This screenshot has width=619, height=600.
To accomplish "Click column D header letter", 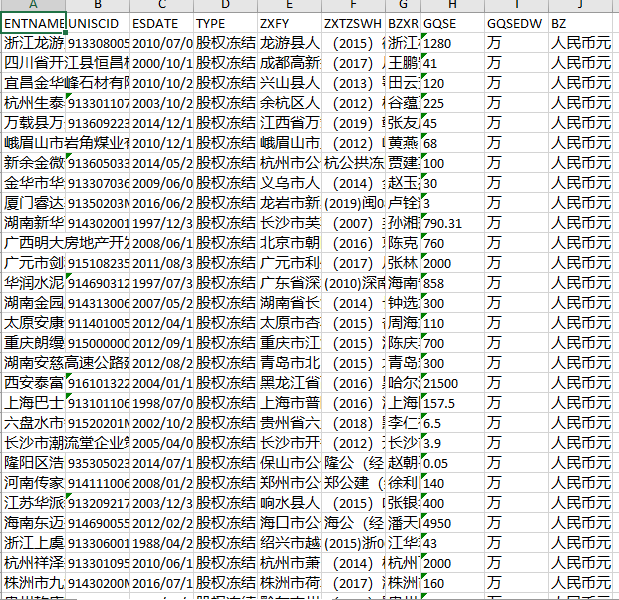I will tap(225, 5).
